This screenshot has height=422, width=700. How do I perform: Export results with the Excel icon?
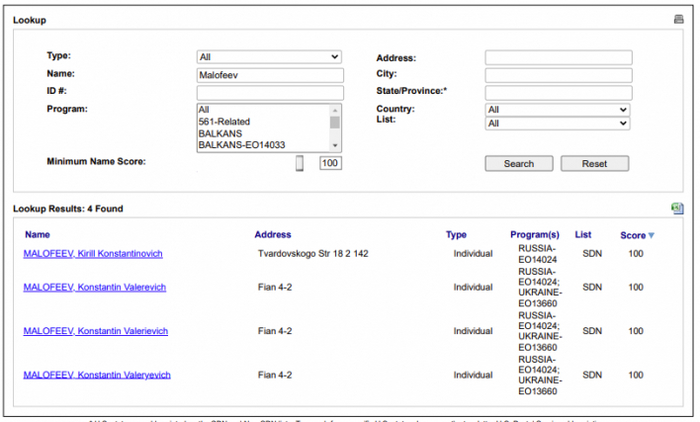click(677, 208)
